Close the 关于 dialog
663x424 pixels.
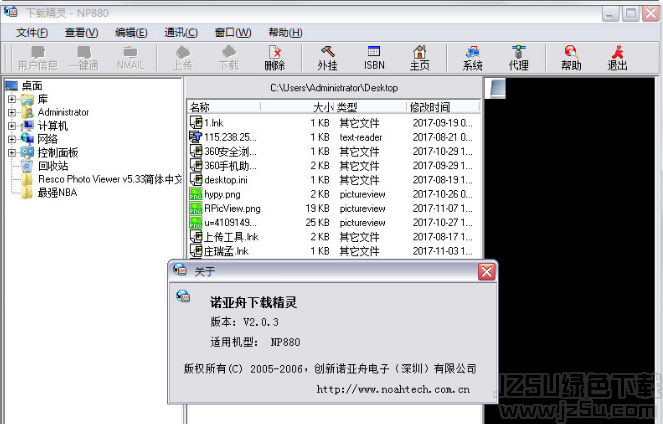(487, 271)
